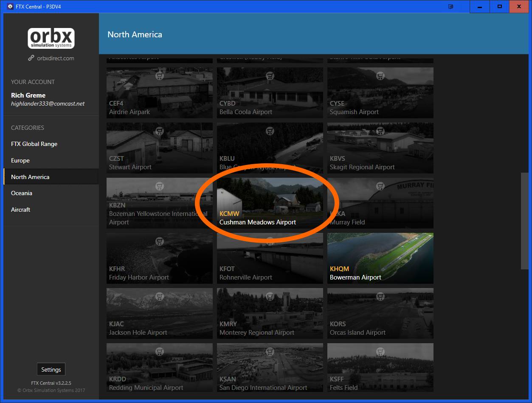Click the cart icon on KBZN Bozeman Yellowstone tile

160,186
